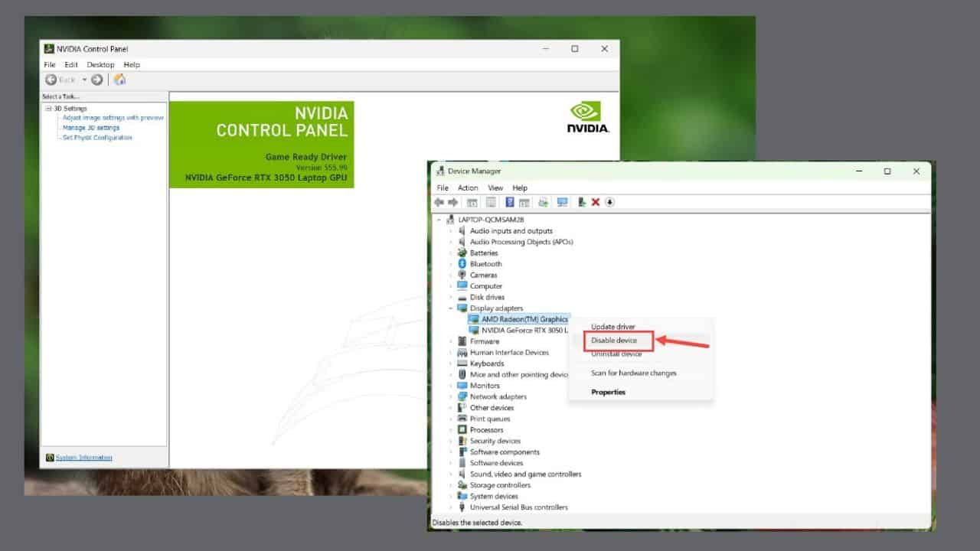
Task: Click the green Update driver icon left of red X
Action: (582, 202)
